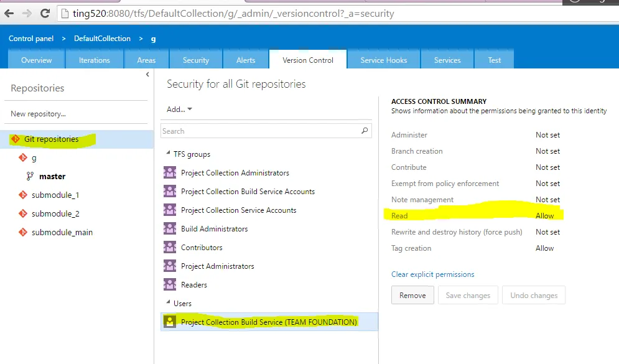
Task: Click the submodule_1 repository icon
Action: (24, 195)
